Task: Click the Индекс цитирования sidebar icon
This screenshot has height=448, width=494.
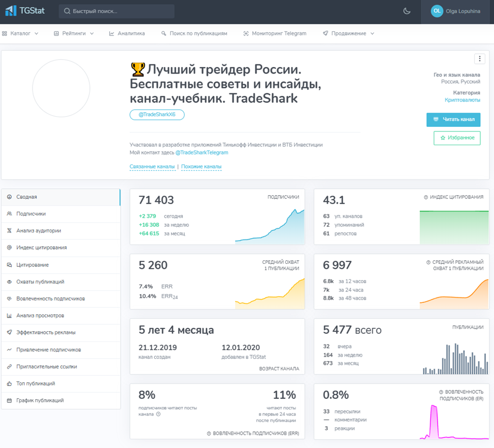Action: tap(10, 248)
